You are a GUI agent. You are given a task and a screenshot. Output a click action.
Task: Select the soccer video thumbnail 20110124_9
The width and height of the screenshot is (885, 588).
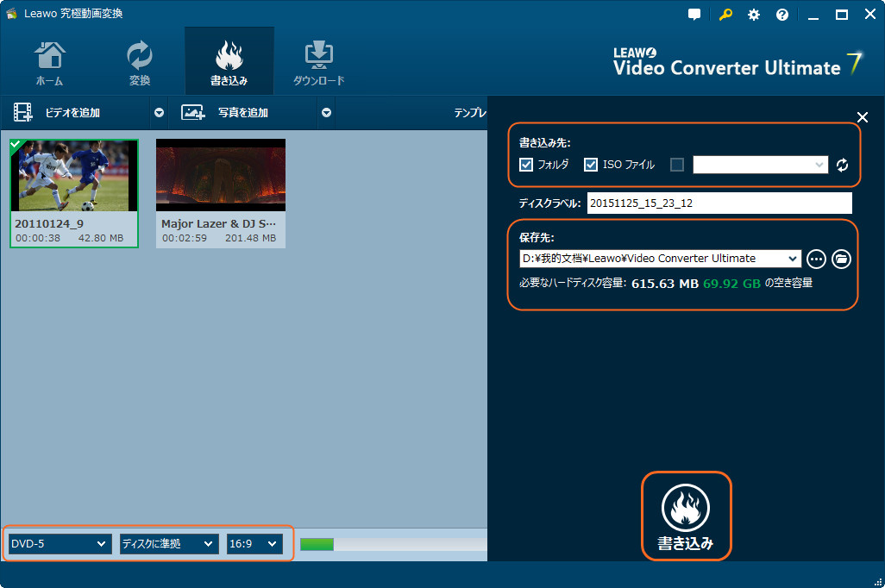[x=74, y=193]
